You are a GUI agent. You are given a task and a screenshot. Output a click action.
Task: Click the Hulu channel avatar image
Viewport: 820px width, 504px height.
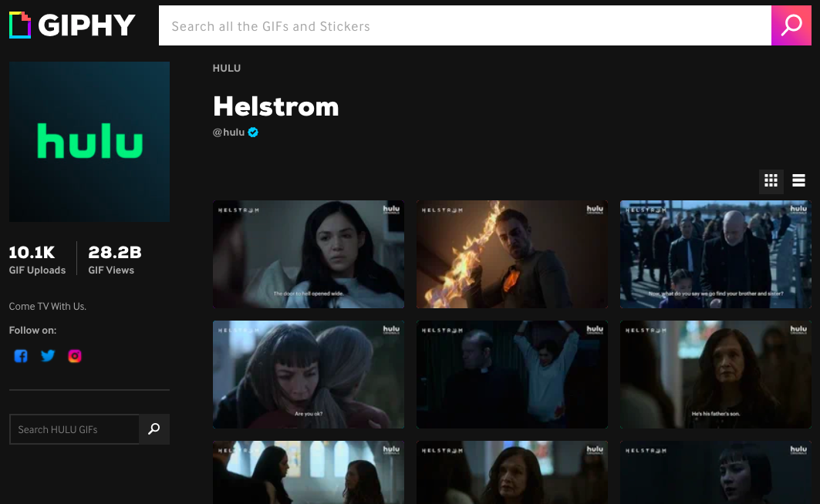click(89, 142)
